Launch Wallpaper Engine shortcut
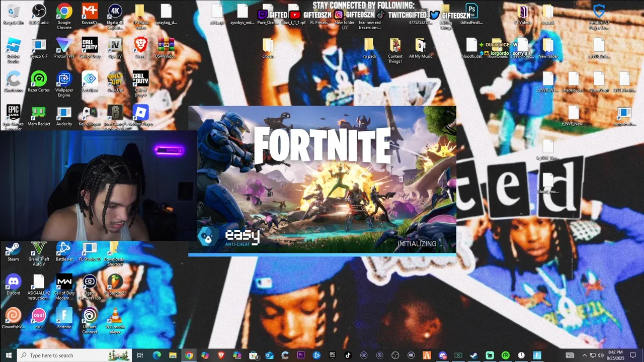Viewport: 644px width, 362px height. [64, 84]
